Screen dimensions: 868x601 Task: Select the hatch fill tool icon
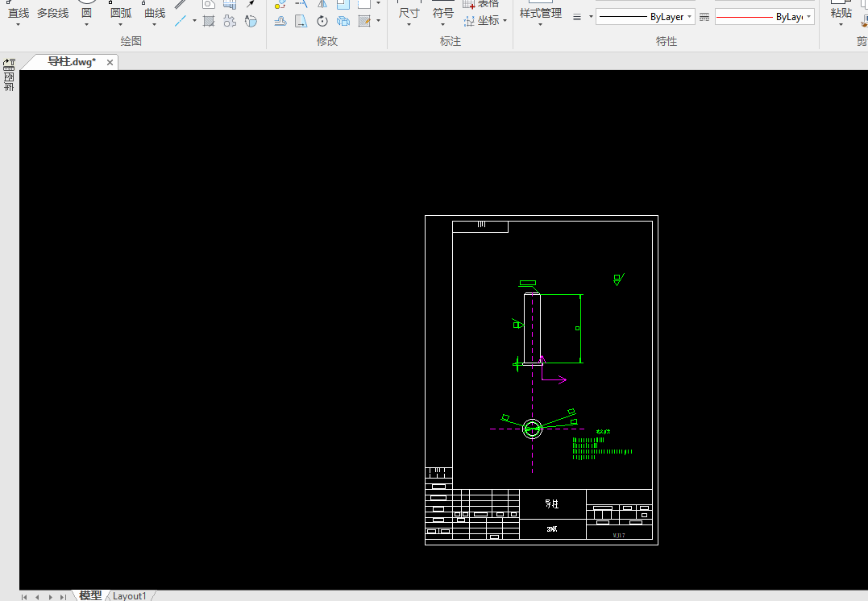pyautogui.click(x=209, y=21)
